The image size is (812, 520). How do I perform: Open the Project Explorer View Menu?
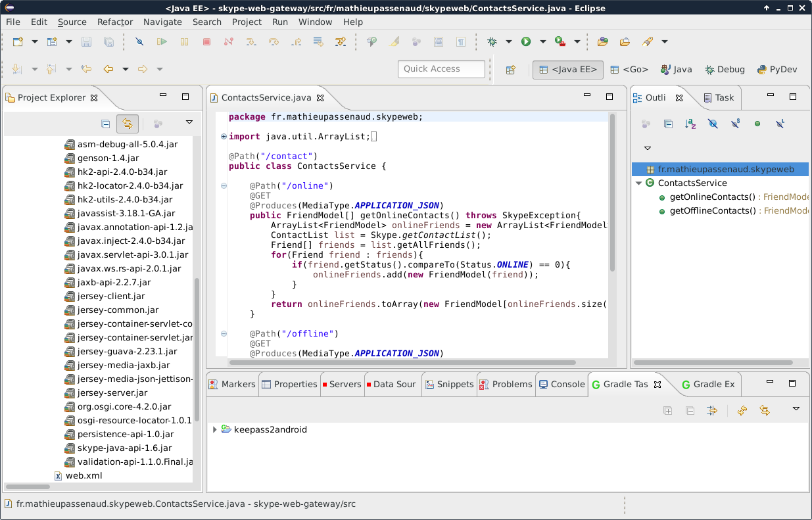tap(189, 122)
